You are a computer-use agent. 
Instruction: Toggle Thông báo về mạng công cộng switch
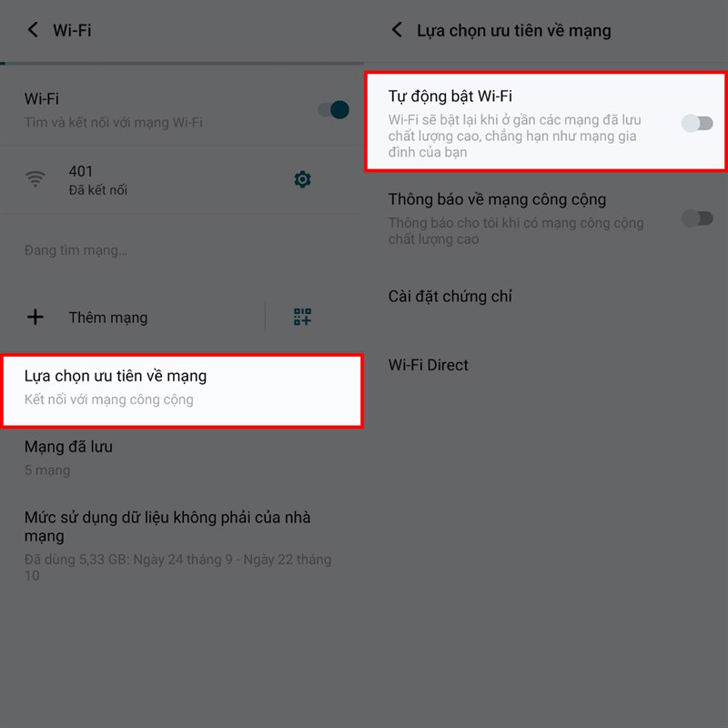[x=697, y=217]
